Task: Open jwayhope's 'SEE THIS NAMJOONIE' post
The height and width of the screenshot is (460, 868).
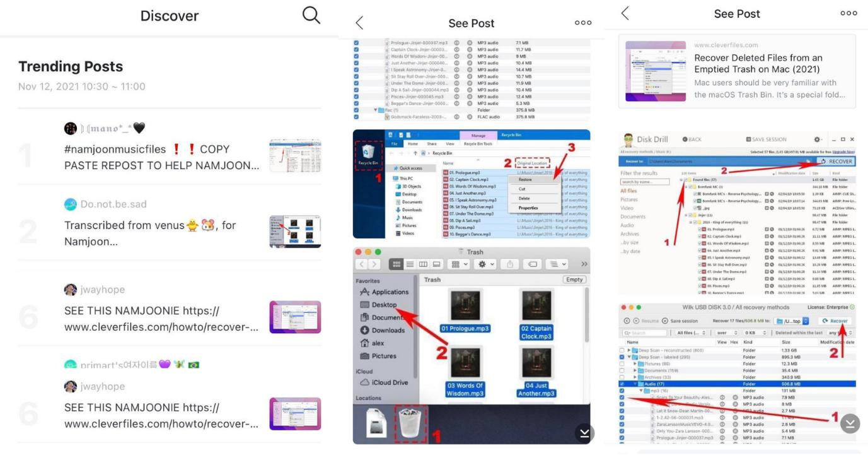Action: pos(161,318)
